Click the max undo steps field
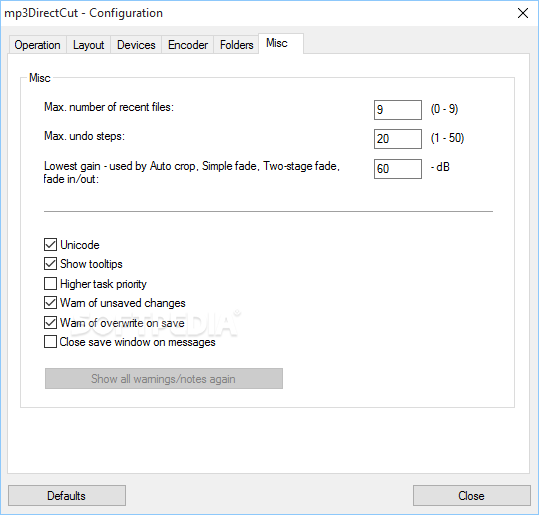The image size is (539, 515). click(x=398, y=139)
